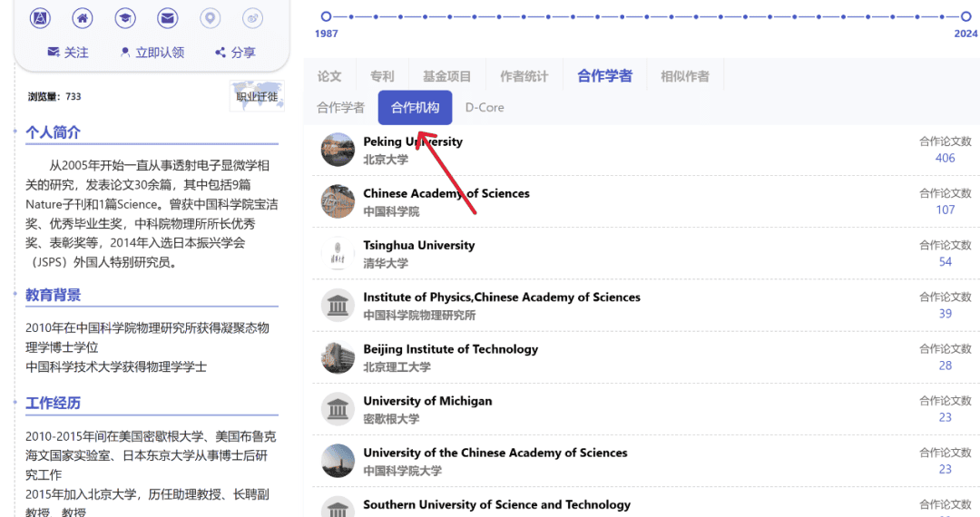Viewport: 980px width, 517px height.
Task: Share the profile using 分享
Action: [x=235, y=53]
